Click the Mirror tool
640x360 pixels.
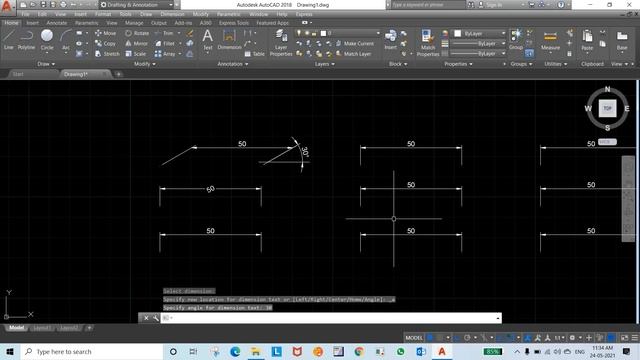tap(136, 43)
